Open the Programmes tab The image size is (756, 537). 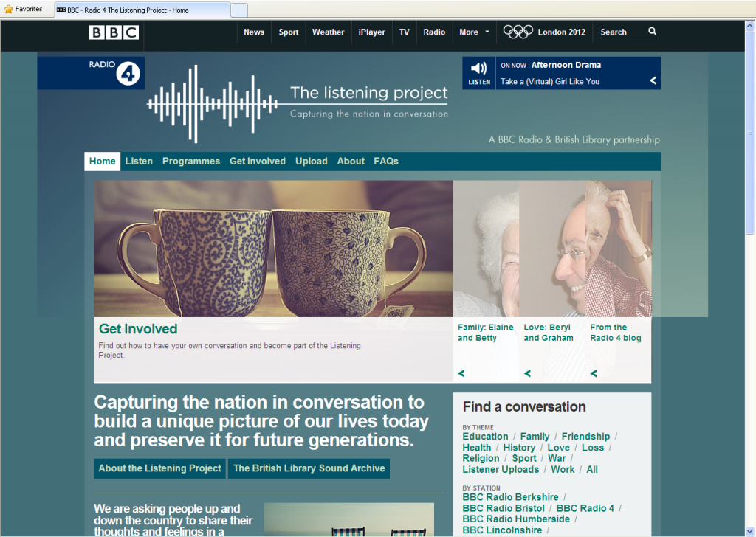[x=191, y=162]
